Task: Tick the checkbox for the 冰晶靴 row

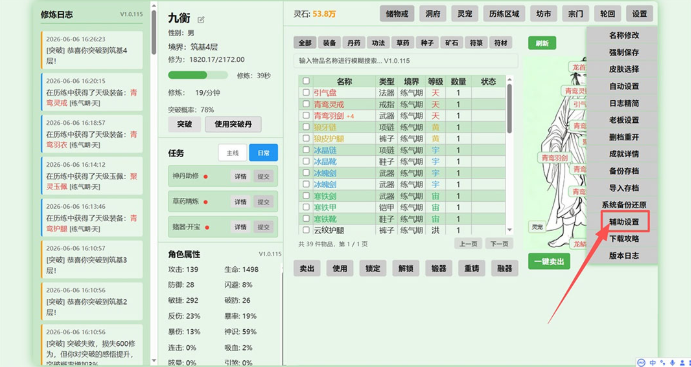Action: tap(306, 161)
